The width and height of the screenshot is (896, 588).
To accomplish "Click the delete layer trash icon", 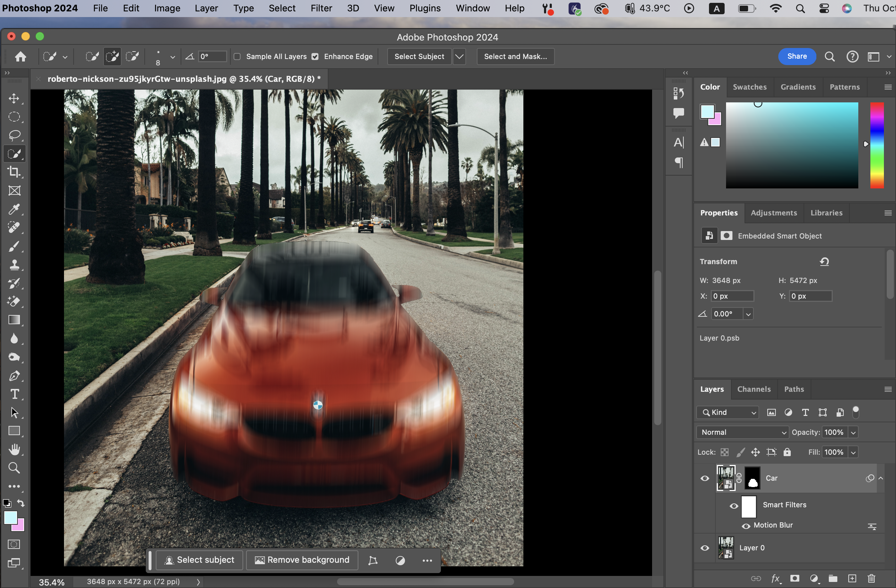I will point(871,579).
